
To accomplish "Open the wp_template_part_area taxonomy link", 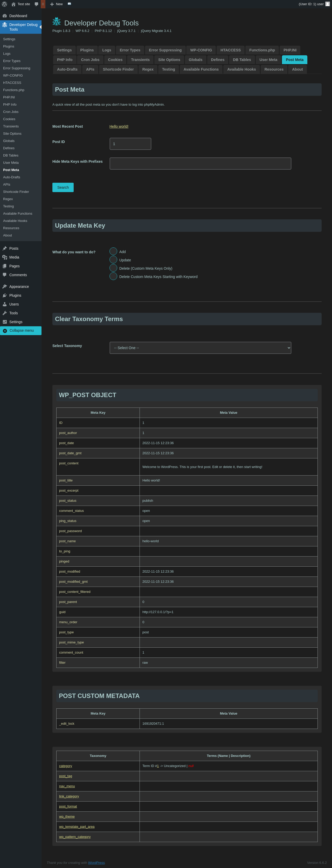I will coord(77,826).
